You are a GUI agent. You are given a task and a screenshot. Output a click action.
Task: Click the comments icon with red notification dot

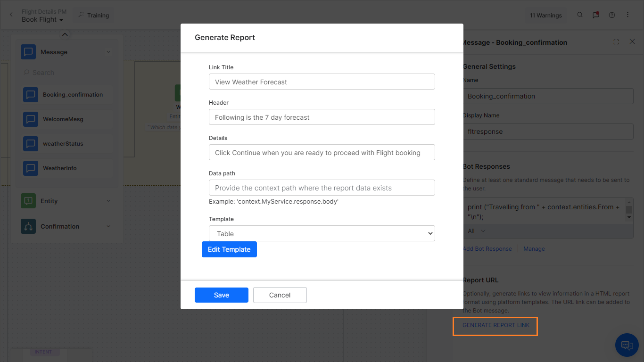click(x=595, y=15)
